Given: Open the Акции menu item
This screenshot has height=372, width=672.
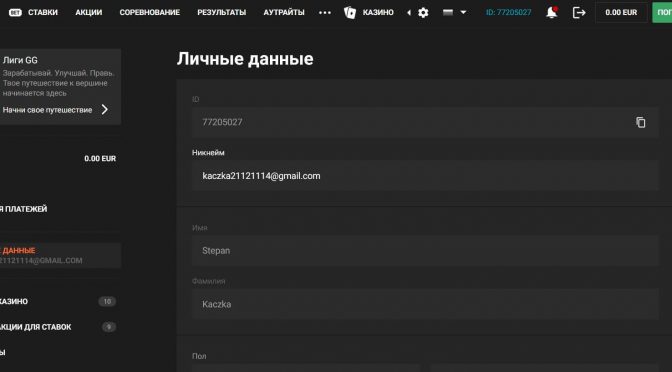Looking at the screenshot, I should (89, 12).
